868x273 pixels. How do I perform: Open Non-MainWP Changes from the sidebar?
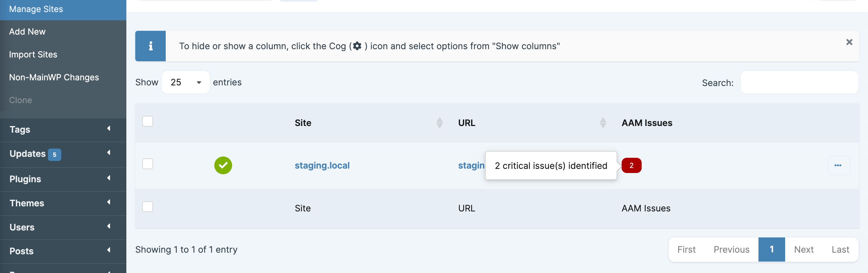54,77
